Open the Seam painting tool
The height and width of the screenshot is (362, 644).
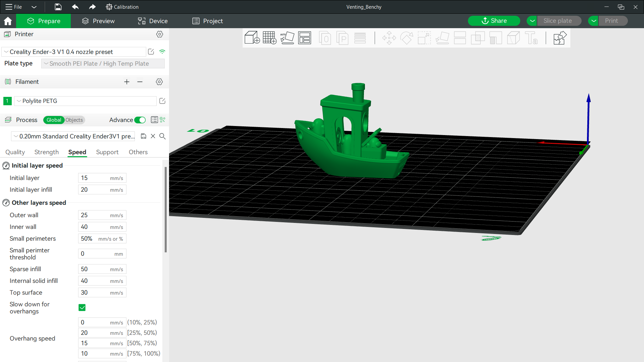[514, 38]
